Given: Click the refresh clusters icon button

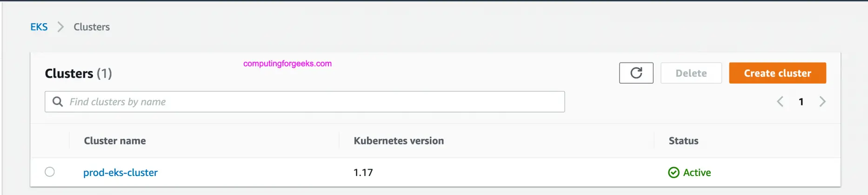Looking at the screenshot, I should [636, 73].
